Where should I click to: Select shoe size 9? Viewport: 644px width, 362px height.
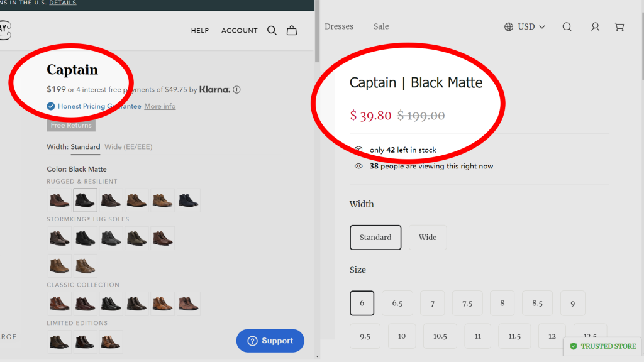(x=572, y=304)
